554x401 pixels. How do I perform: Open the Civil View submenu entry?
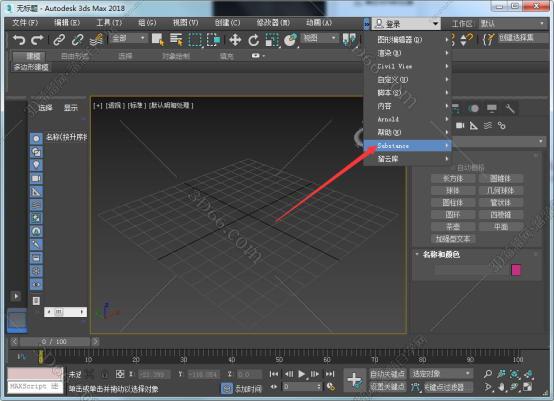[x=408, y=66]
